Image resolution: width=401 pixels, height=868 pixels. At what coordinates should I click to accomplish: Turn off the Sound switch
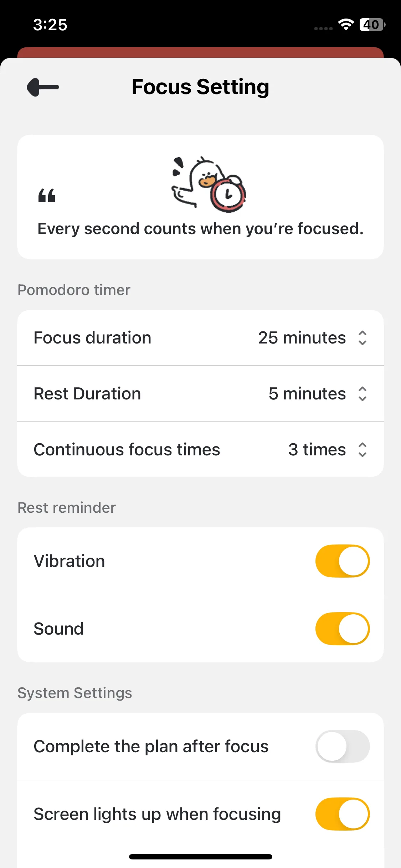pos(342,629)
